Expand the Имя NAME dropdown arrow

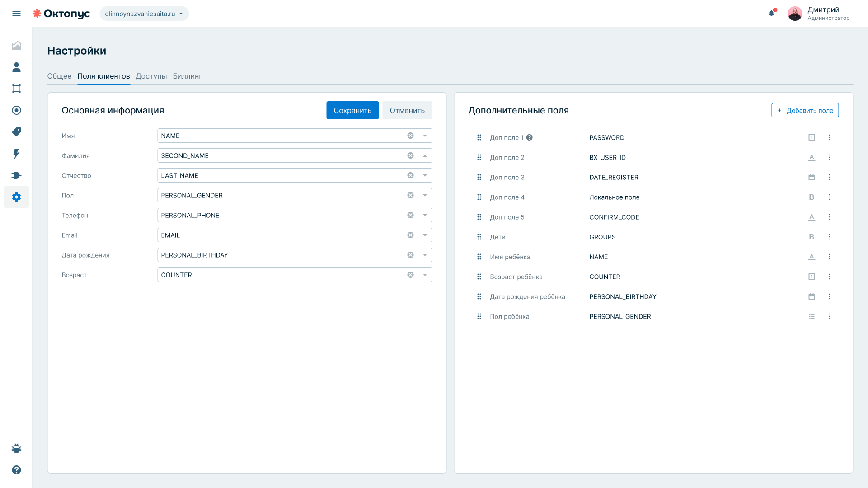click(x=425, y=136)
